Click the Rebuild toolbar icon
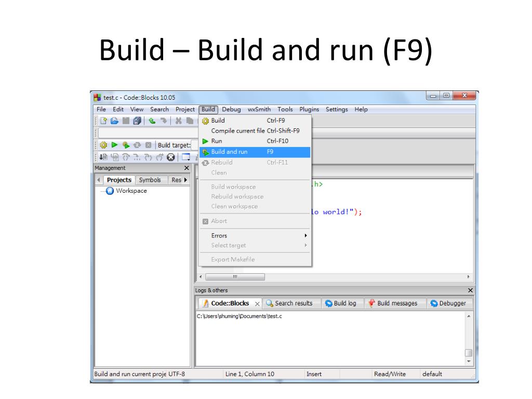This screenshot has height=399, width=532. click(137, 145)
